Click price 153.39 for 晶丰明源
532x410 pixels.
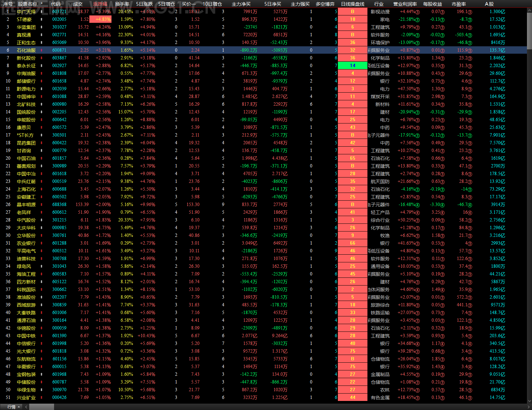pyautogui.click(x=82, y=205)
